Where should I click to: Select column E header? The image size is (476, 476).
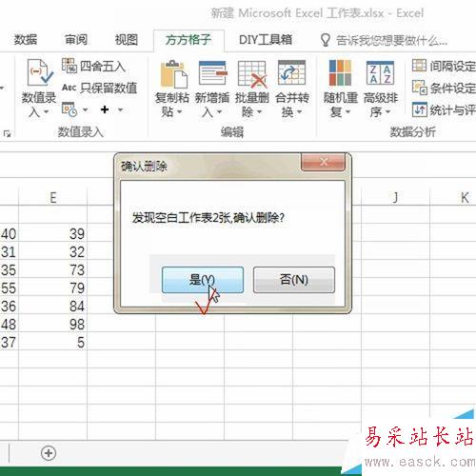[x=53, y=197]
